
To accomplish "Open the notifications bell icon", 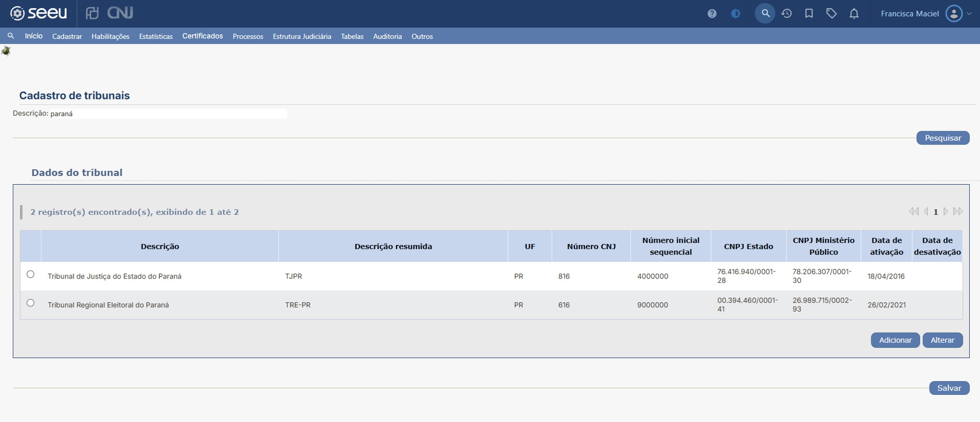I will point(854,13).
